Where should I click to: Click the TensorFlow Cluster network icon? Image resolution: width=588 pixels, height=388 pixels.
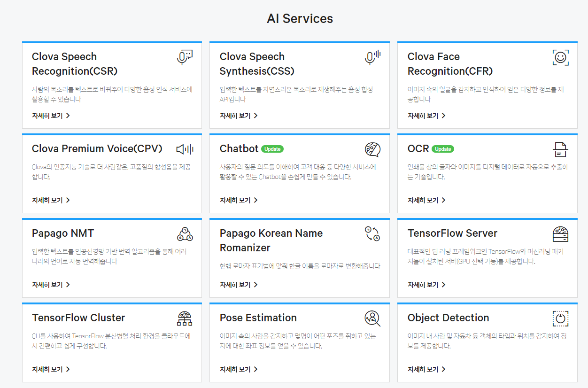click(185, 318)
